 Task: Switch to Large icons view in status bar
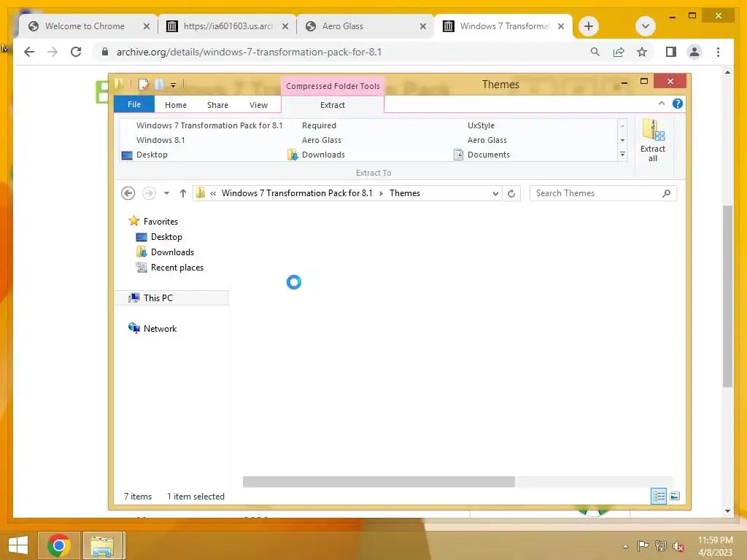[675, 496]
